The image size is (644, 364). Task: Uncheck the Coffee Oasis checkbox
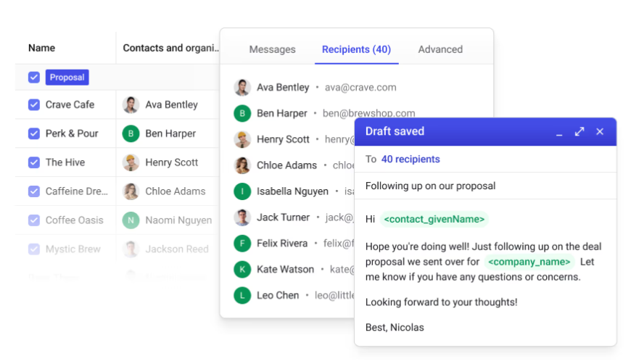34,220
